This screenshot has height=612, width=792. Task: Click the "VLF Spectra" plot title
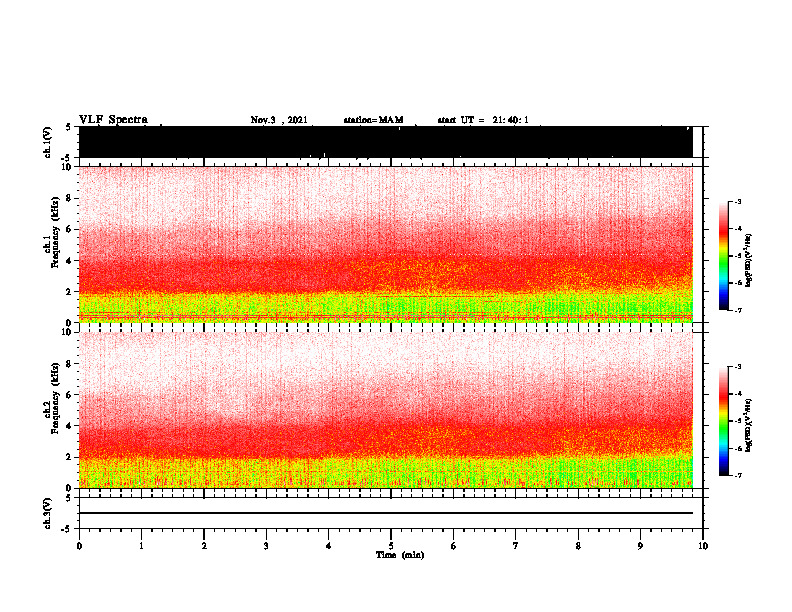[x=113, y=120]
